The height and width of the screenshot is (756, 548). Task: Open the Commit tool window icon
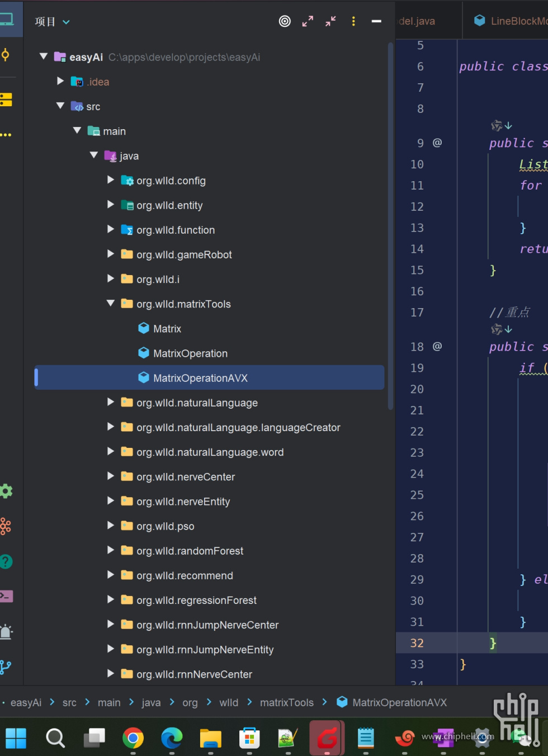6,55
